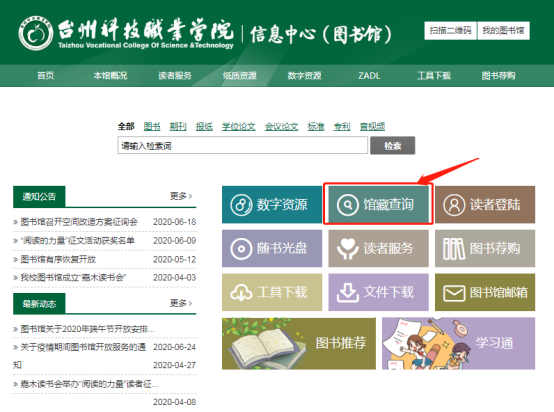Open 图书馆邮箱 envelope icon tile
Viewport: 554px width, 412px height.
pyautogui.click(x=454, y=293)
